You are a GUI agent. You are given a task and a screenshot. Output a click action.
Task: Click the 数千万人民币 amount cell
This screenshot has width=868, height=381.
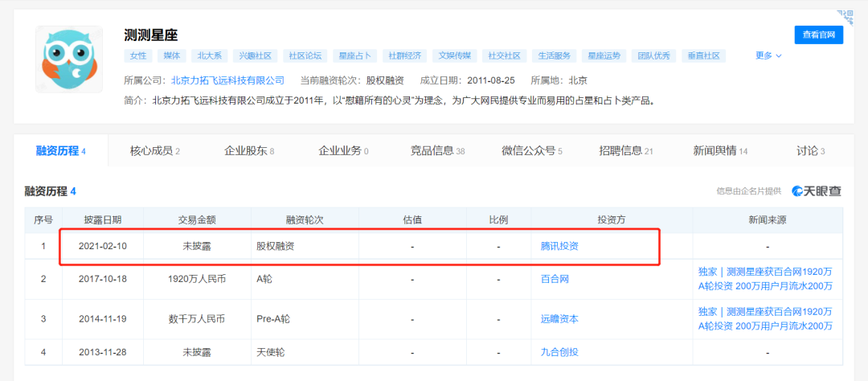click(x=197, y=319)
